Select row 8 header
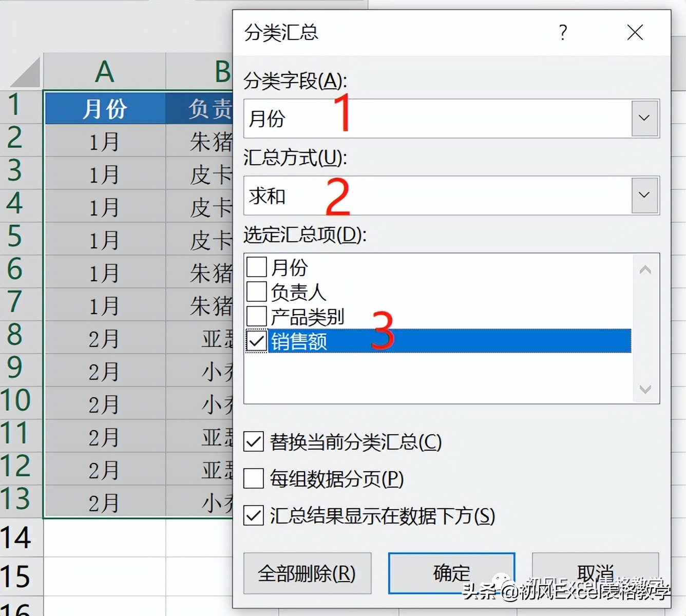 pyautogui.click(x=21, y=337)
